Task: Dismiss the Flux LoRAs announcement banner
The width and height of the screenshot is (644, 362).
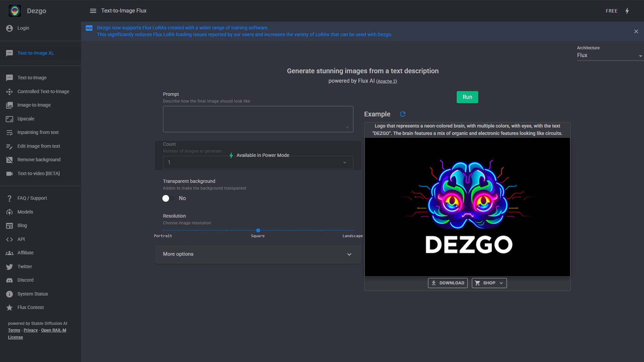Action: (x=636, y=32)
